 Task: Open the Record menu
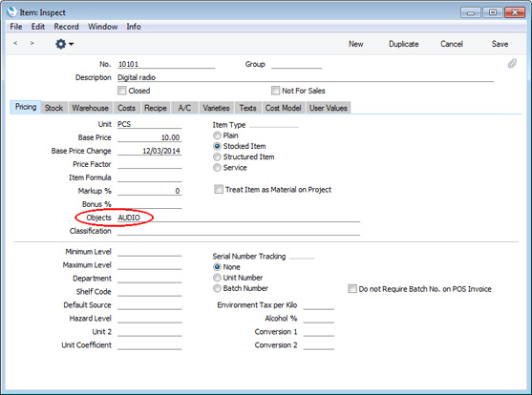66,27
